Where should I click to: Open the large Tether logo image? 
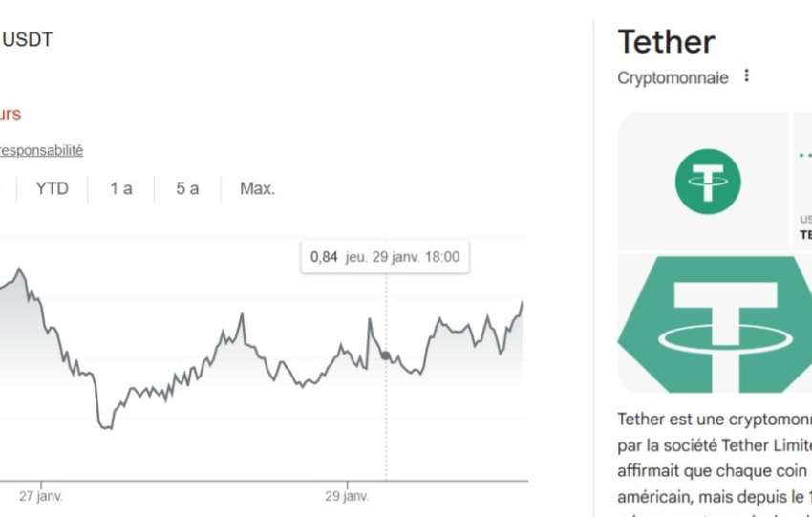click(715, 323)
